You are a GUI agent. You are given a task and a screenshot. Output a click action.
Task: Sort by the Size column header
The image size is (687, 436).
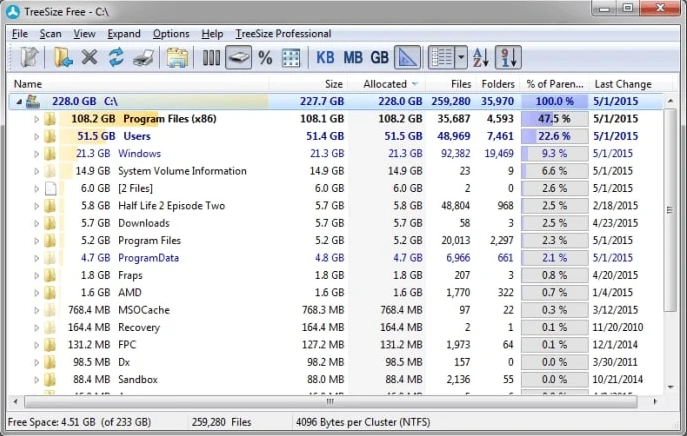point(308,84)
